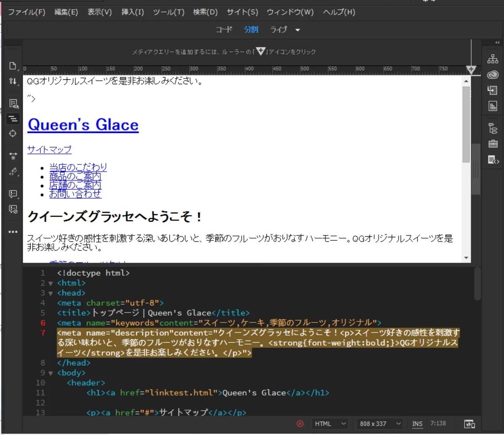Click live view scrollbar down arrow
504x435 pixels.
(466, 258)
